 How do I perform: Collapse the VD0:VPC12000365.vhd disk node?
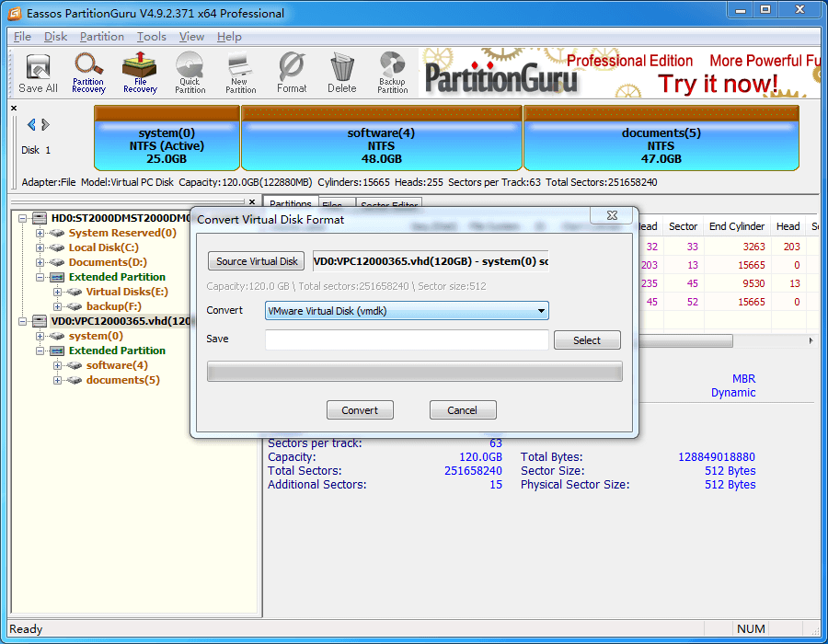click(22, 321)
